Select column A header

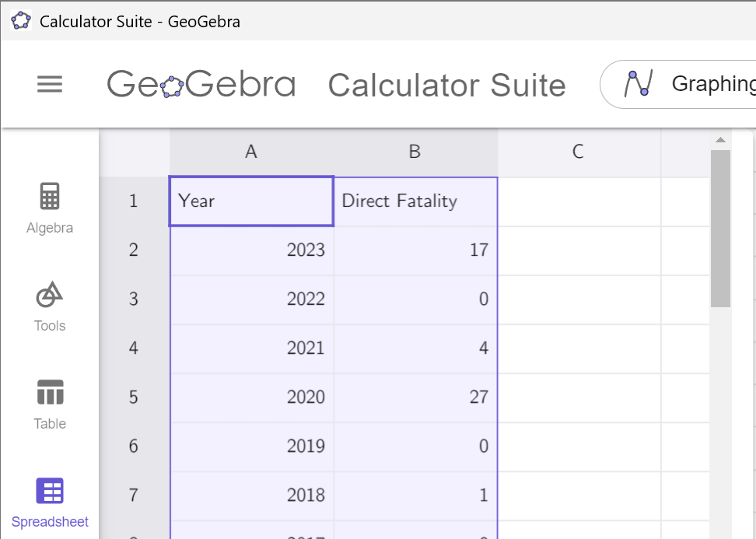[251, 152]
